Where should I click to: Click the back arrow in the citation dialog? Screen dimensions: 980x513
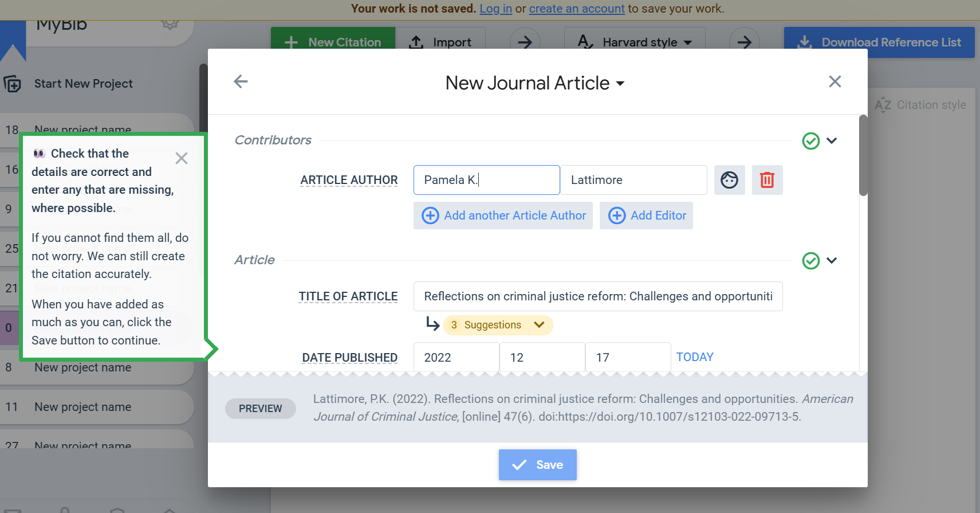[241, 82]
